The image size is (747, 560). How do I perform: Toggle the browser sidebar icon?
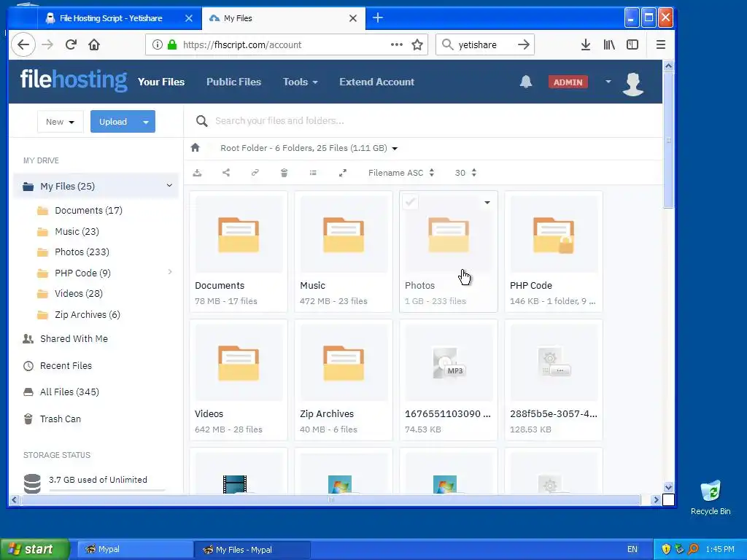[x=632, y=44]
